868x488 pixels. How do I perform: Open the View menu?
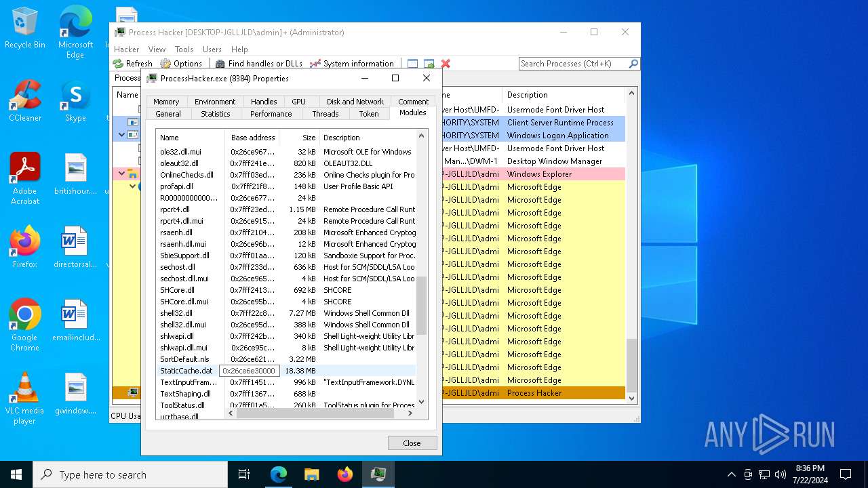coord(157,49)
